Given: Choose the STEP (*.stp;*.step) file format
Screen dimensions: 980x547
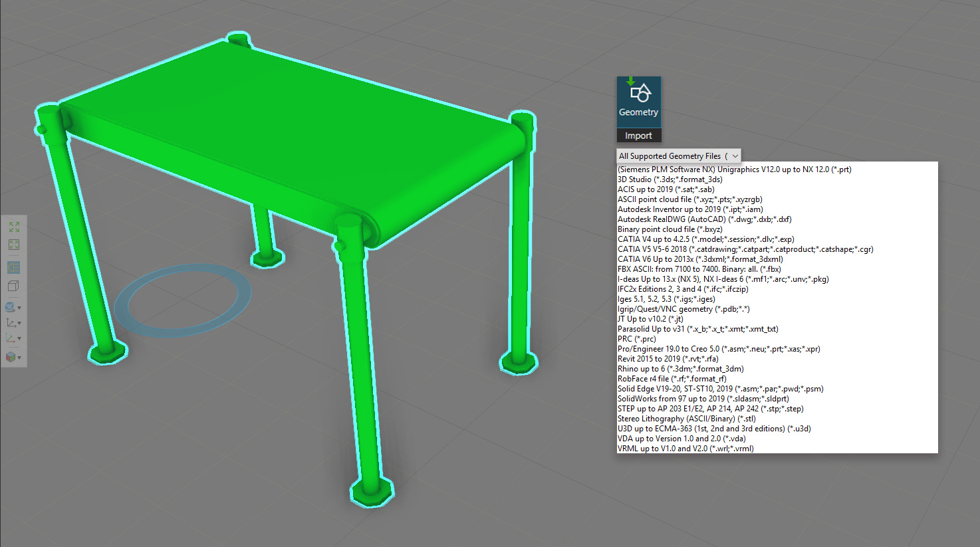Looking at the screenshot, I should click(710, 409).
